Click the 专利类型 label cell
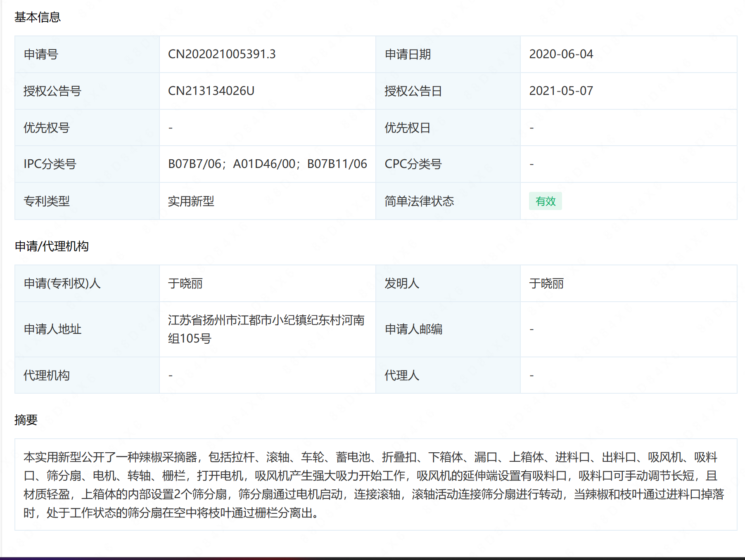Screen dimensions: 745x560 coord(87,201)
